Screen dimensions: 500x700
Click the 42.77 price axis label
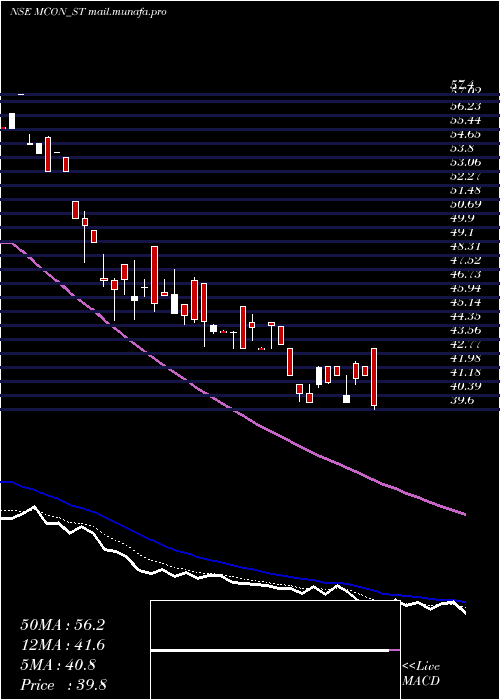coord(466,344)
